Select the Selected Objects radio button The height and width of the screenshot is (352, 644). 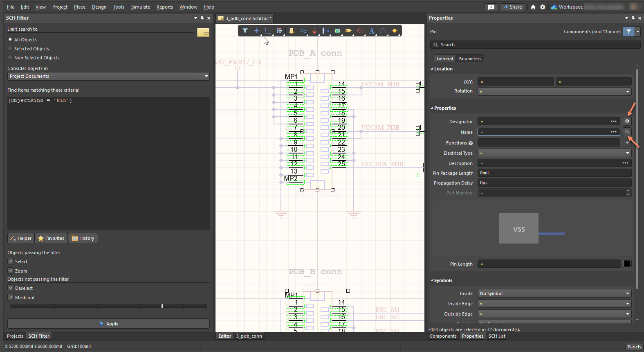point(11,49)
